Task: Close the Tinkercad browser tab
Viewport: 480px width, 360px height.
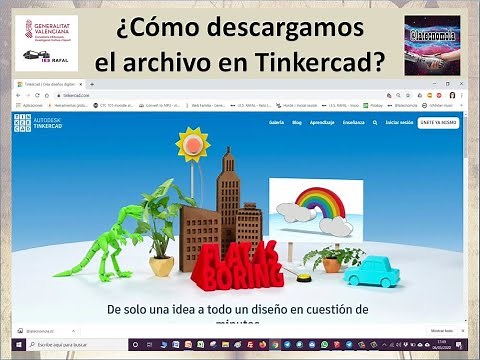Action: (80, 84)
